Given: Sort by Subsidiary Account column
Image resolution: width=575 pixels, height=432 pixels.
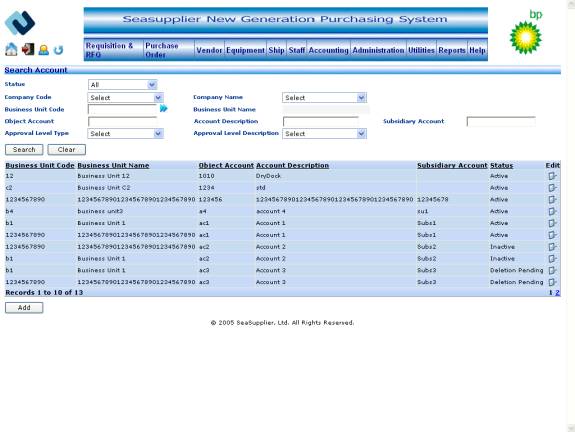Looking at the screenshot, I should coord(452,165).
